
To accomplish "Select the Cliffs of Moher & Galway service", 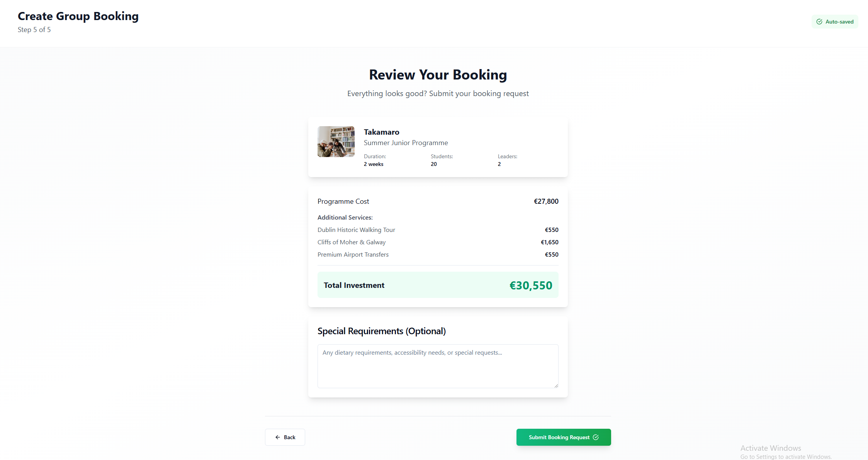I will coord(352,242).
